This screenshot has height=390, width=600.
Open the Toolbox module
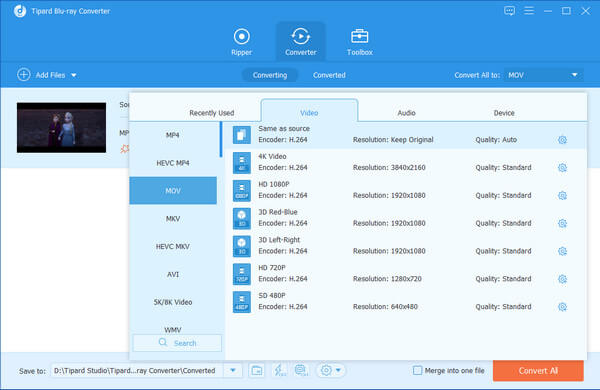(x=359, y=42)
